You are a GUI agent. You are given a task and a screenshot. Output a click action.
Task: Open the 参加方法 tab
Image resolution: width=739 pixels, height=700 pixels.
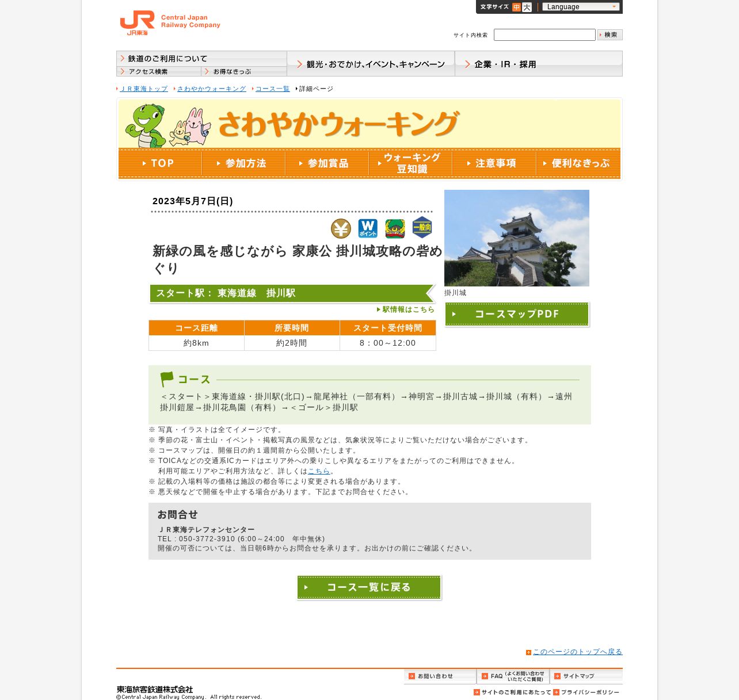[243, 163]
